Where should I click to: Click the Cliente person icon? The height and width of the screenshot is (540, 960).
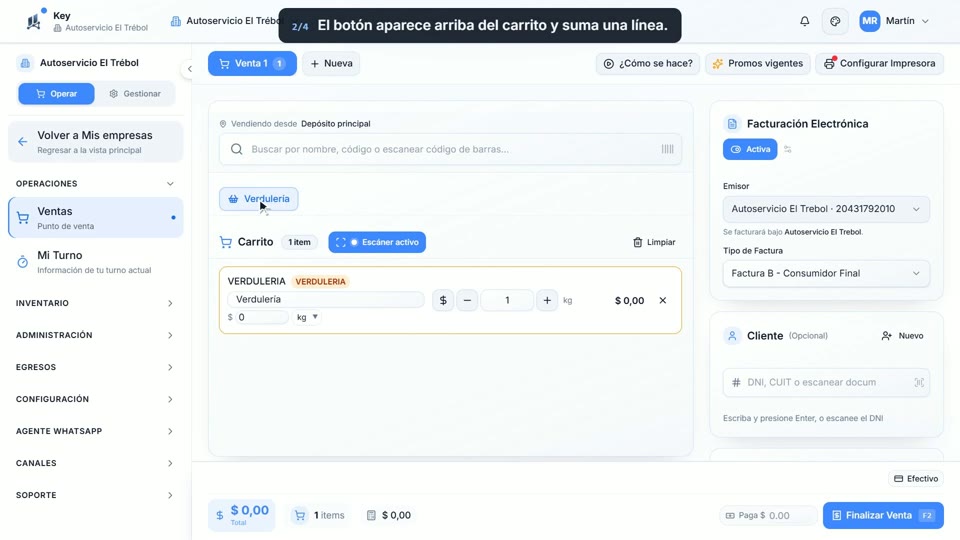(732, 336)
